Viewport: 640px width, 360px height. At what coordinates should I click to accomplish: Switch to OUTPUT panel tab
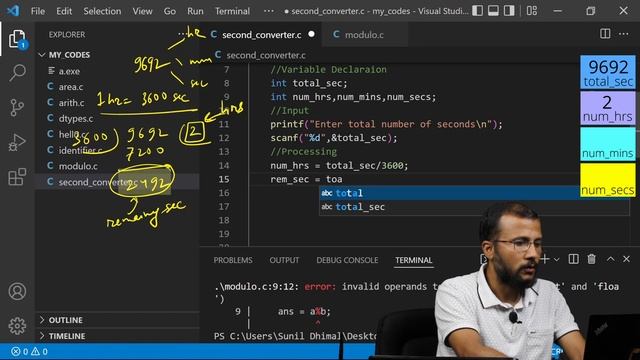pos(284,260)
